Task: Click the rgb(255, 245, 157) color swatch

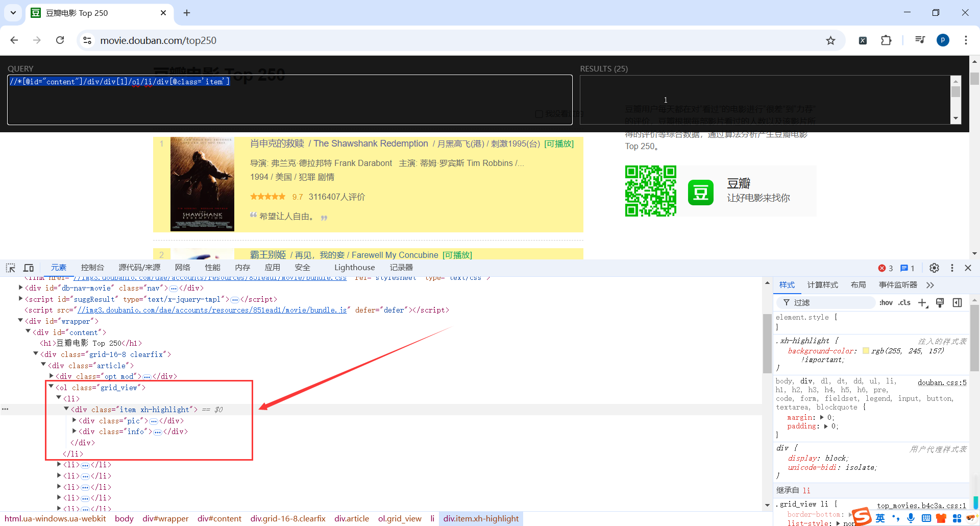Action: point(866,351)
